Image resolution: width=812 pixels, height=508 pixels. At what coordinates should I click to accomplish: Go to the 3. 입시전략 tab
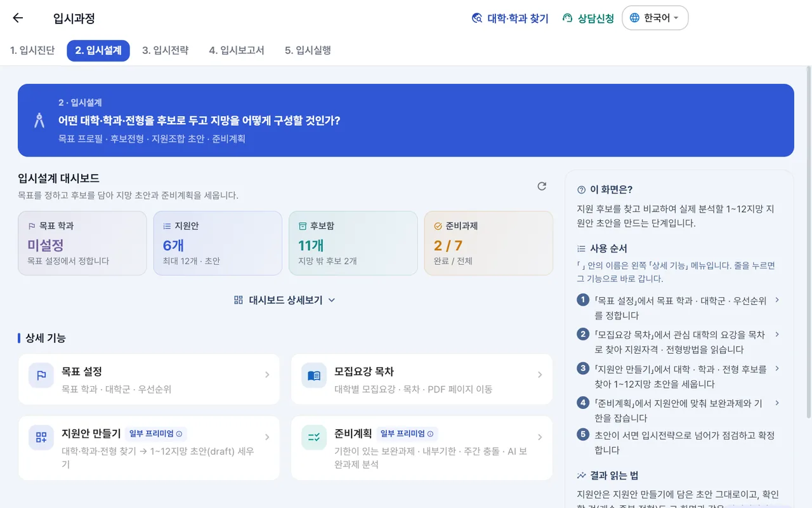(165, 51)
